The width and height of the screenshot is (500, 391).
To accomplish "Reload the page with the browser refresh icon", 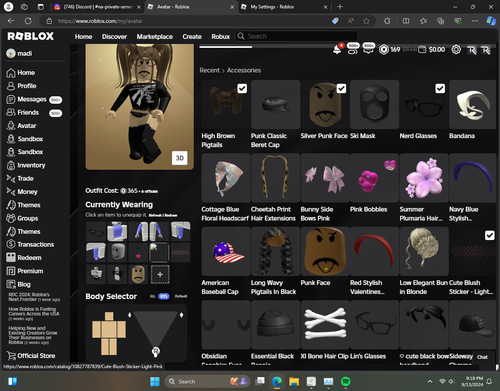I will click(x=28, y=21).
